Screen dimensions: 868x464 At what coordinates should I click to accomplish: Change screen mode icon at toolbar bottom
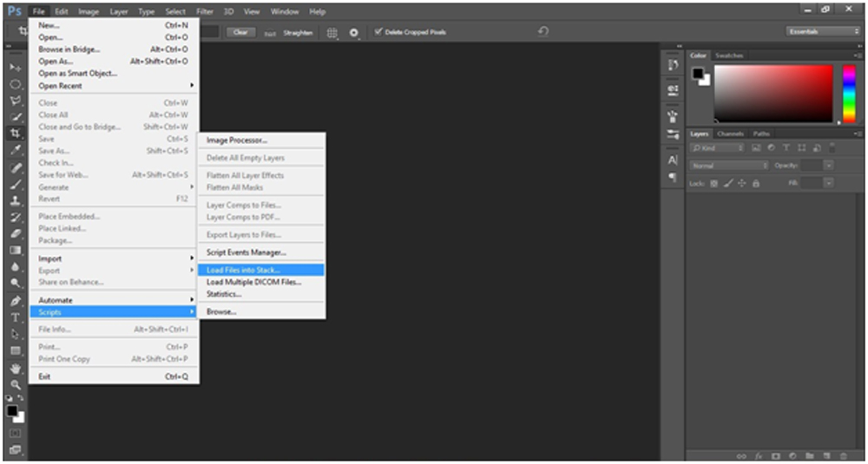coord(16,449)
